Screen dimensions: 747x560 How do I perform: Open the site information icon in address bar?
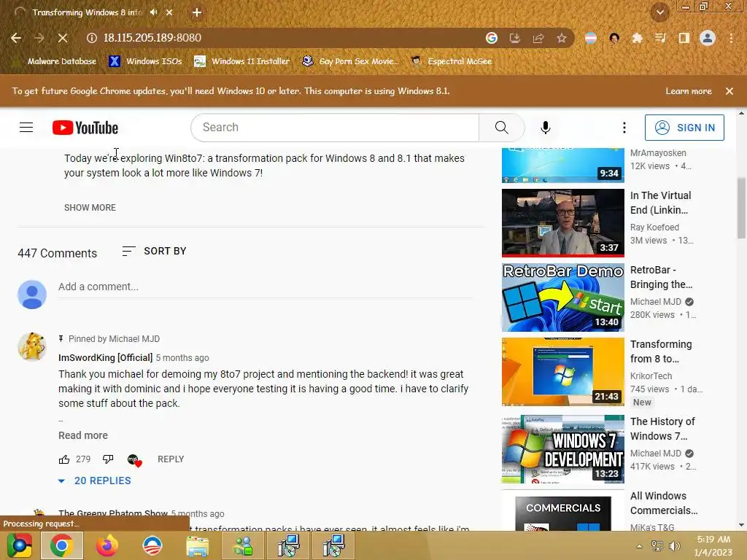[91, 38]
